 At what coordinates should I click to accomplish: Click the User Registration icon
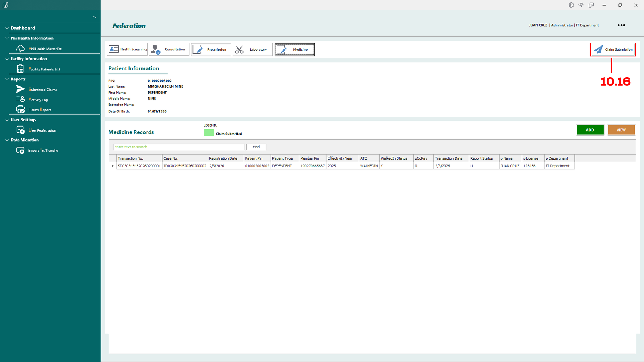(x=20, y=130)
